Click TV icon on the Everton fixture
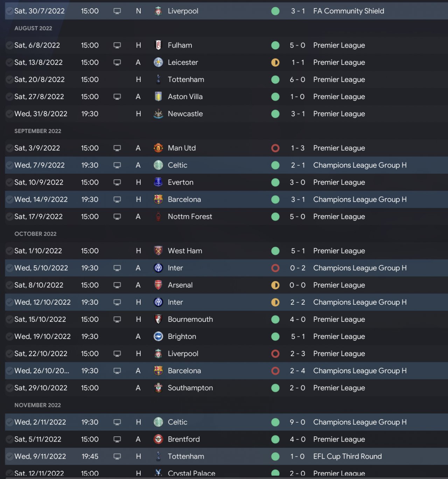Image resolution: width=448 pixels, height=479 pixels. [x=117, y=182]
